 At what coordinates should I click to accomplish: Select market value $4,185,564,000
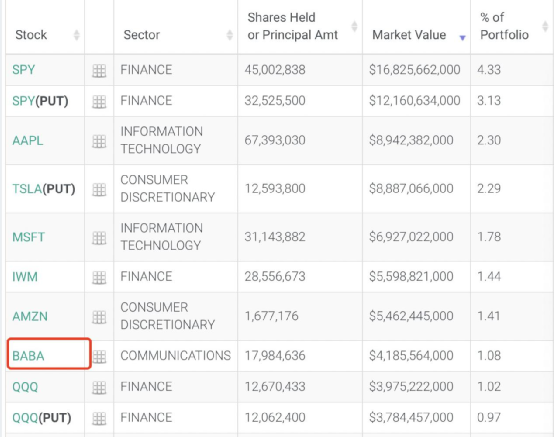[x=411, y=355]
